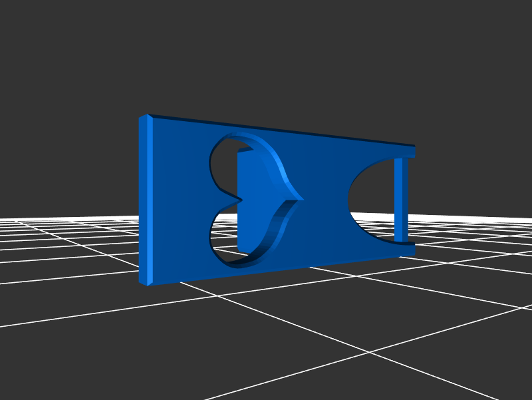Viewport: 532px width, 400px height.
Task: Click the dark top edge of the plate
Action: [x=279, y=129]
